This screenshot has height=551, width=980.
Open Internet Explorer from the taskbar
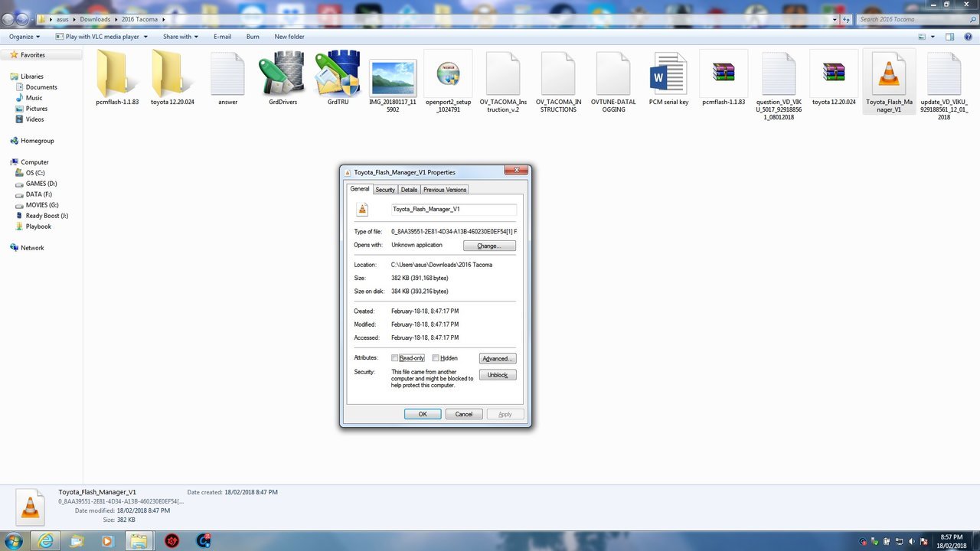(x=47, y=541)
